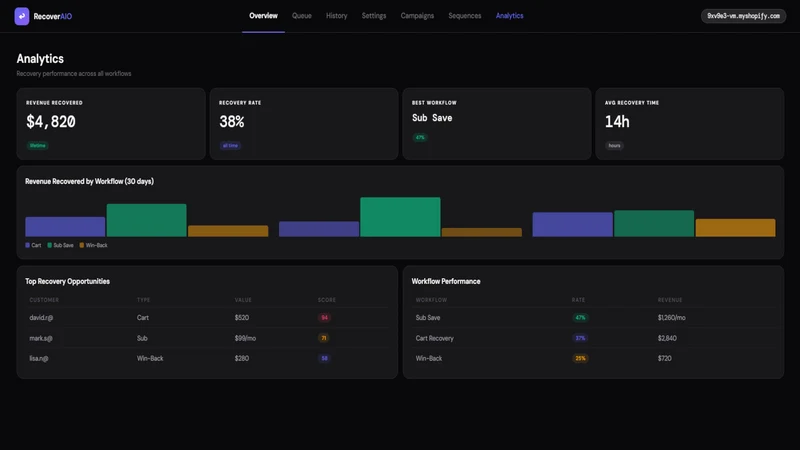Screen dimensions: 800x450
Task: Click the all time badge
Action: [230, 145]
